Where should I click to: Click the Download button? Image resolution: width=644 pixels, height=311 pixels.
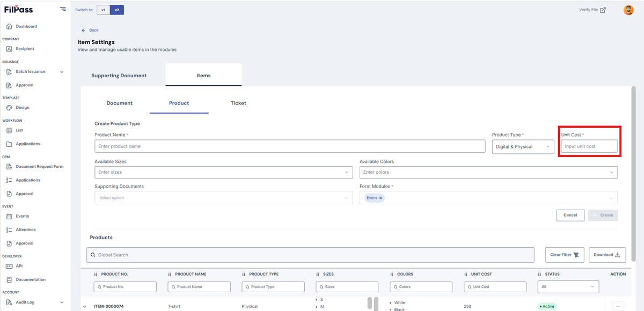click(x=608, y=255)
